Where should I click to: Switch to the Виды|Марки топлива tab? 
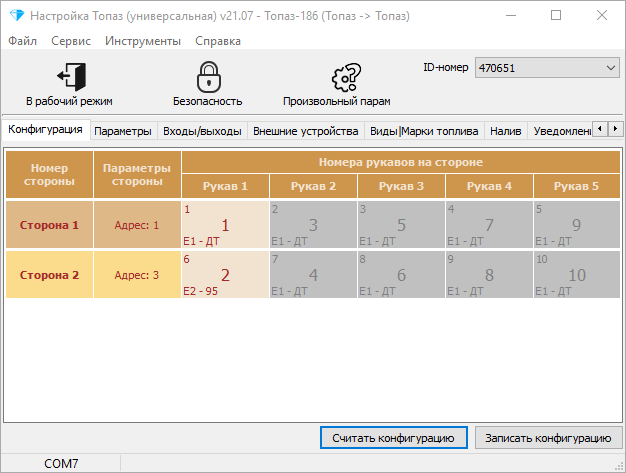coord(424,131)
